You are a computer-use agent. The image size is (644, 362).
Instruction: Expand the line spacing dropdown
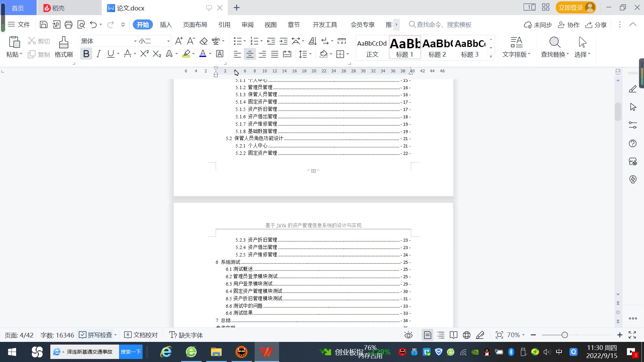click(311, 54)
